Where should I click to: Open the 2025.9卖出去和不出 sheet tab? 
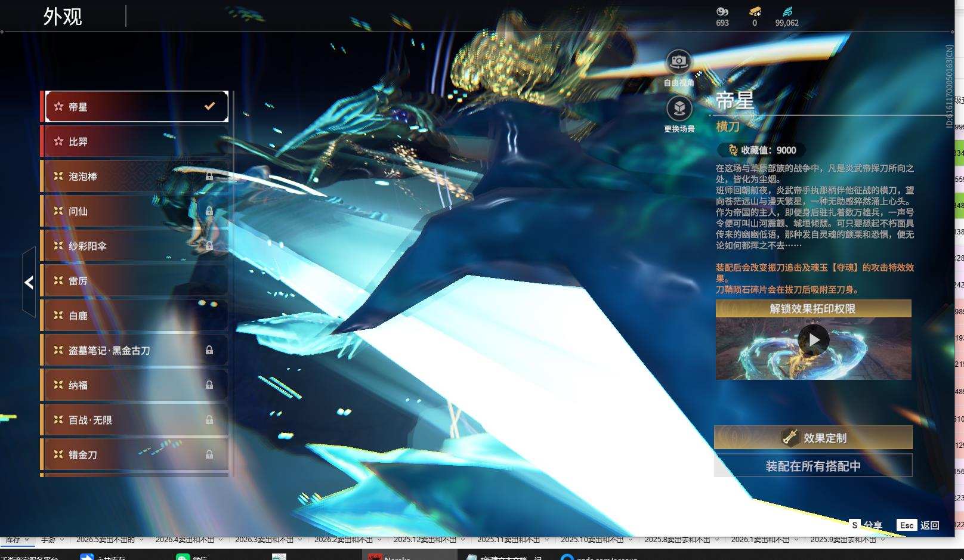click(x=843, y=540)
